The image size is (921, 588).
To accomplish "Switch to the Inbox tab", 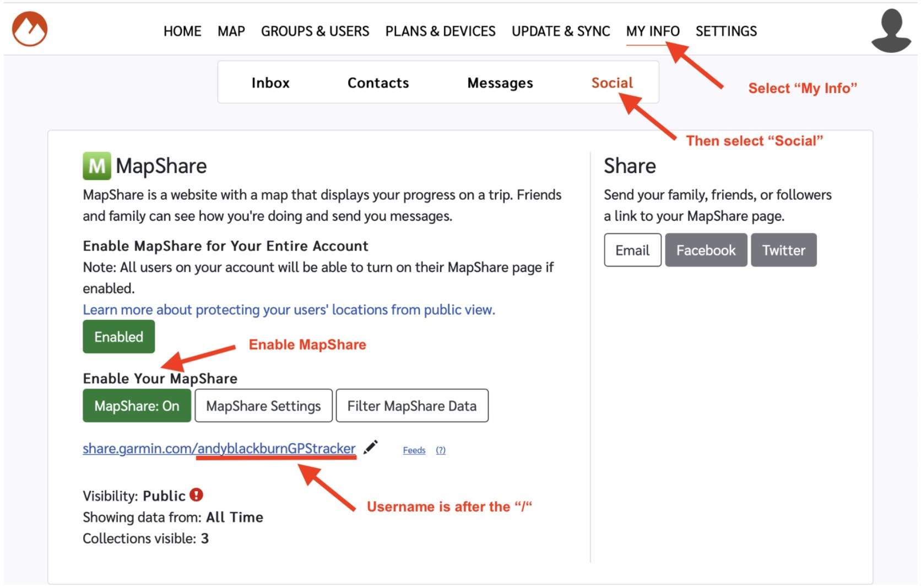I will click(x=270, y=83).
